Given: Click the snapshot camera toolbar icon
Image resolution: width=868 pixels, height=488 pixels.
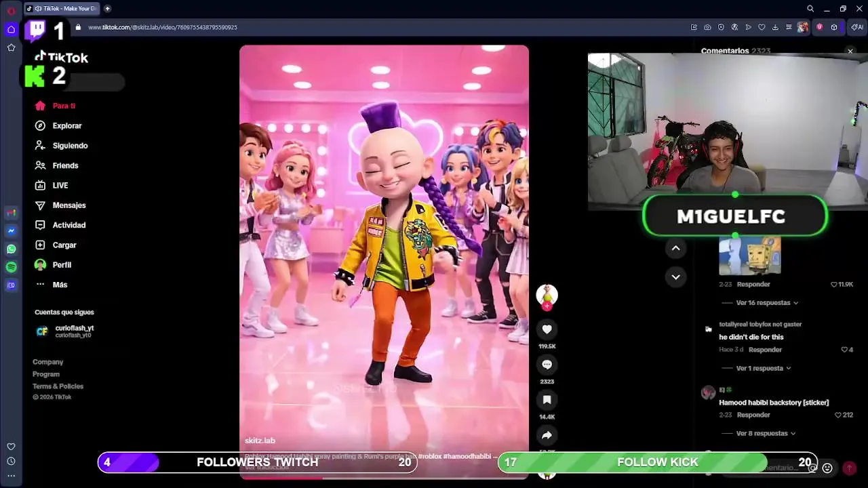Looking at the screenshot, I should click(x=707, y=27).
